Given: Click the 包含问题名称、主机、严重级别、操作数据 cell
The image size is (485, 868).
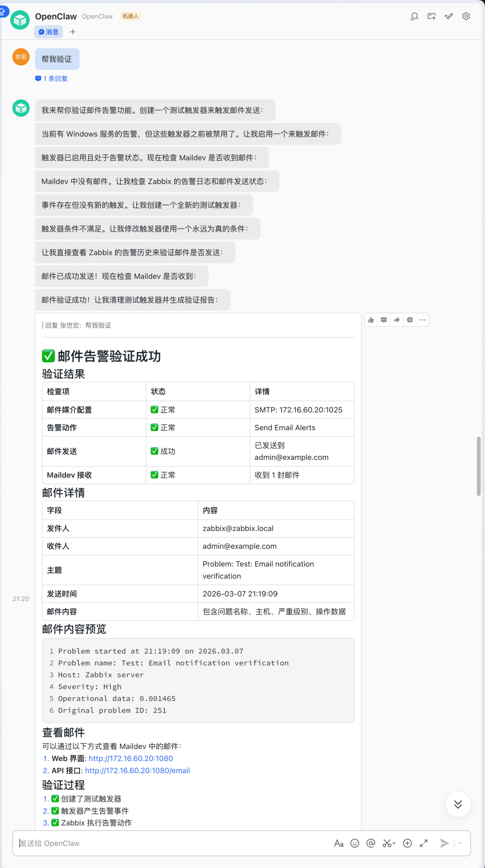Looking at the screenshot, I should tap(276, 611).
